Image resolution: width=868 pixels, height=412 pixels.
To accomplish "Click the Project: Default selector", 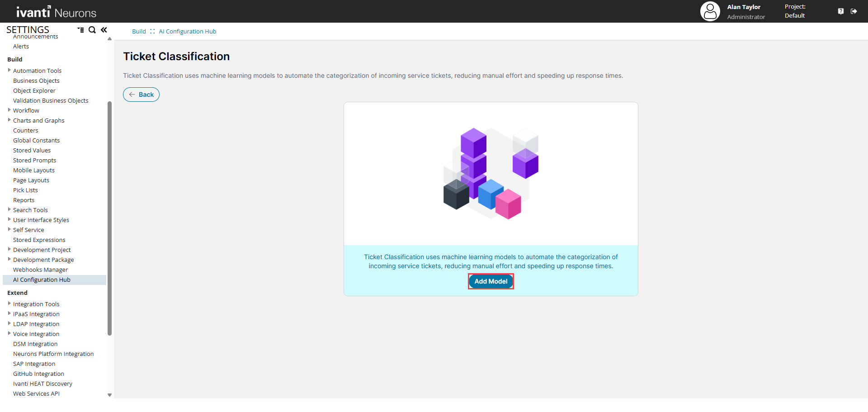I will point(795,11).
